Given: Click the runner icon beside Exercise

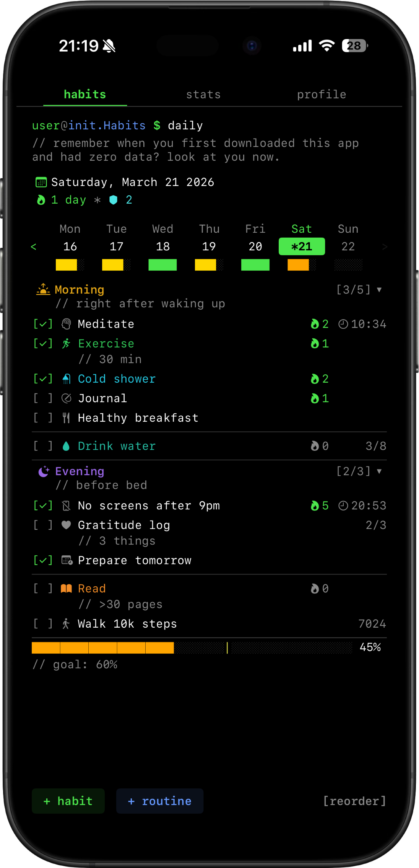Looking at the screenshot, I should (66, 343).
